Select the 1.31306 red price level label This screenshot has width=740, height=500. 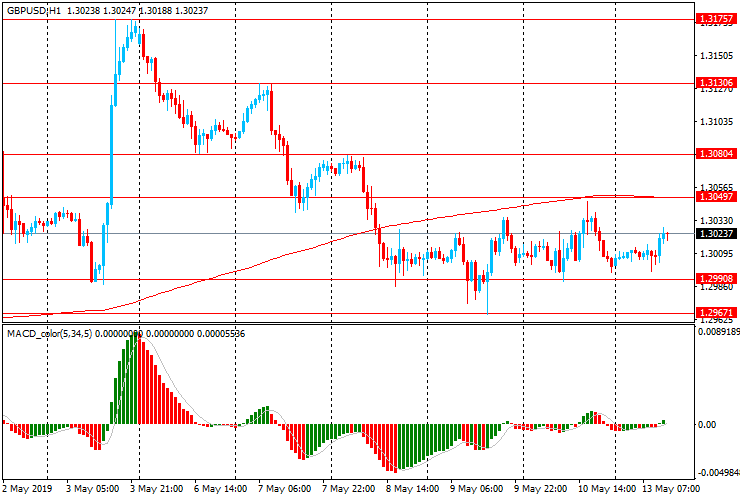click(x=717, y=83)
